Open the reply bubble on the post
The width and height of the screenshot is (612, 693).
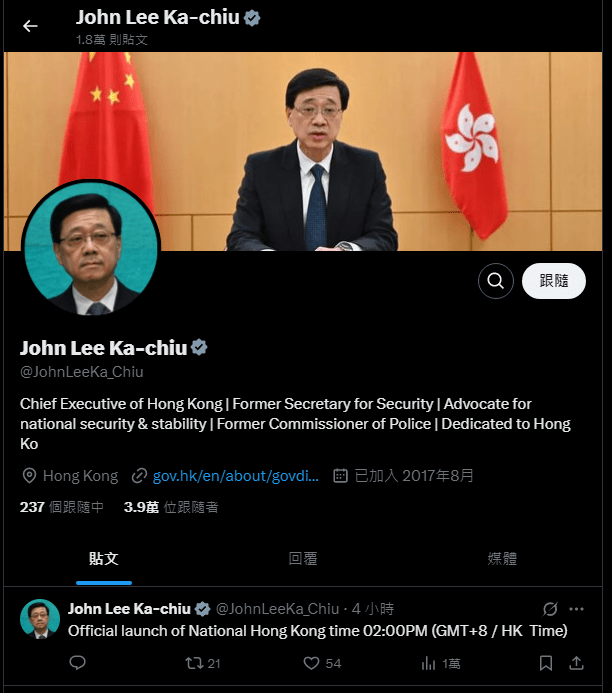point(77,663)
